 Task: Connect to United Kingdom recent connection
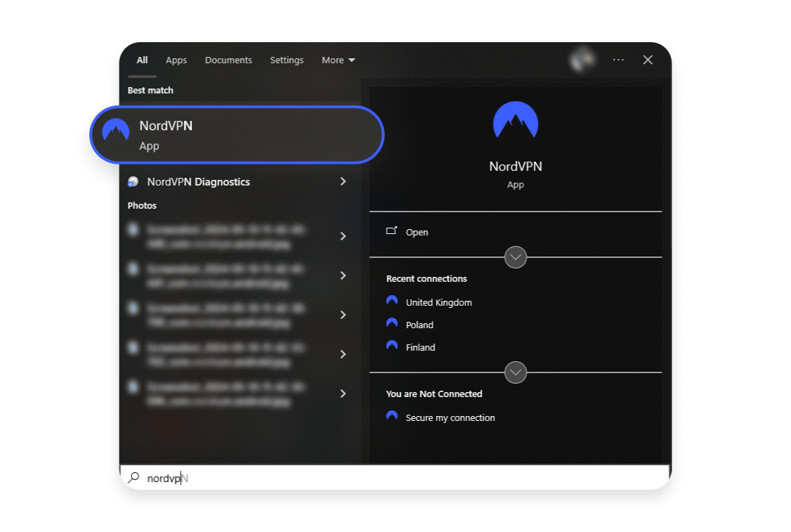point(438,303)
